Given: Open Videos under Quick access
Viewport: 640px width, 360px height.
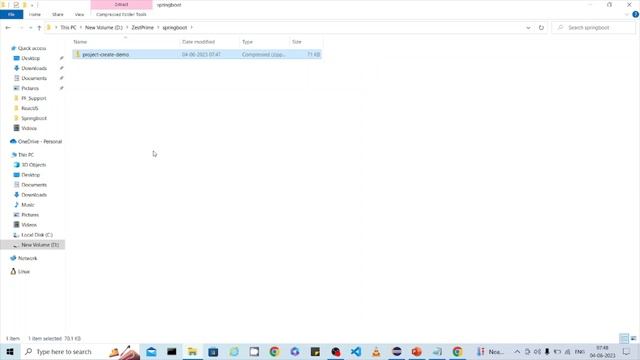Looking at the screenshot, I should (29, 128).
